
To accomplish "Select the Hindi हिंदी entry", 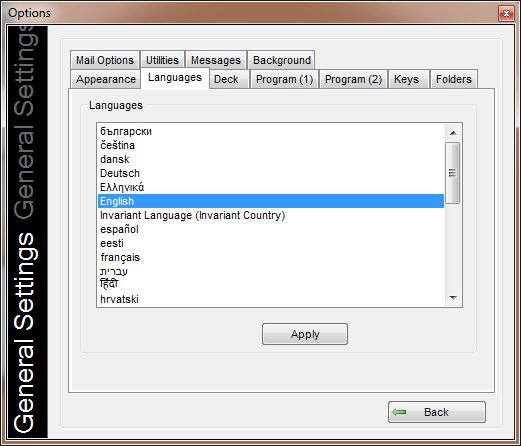I will click(271, 284).
